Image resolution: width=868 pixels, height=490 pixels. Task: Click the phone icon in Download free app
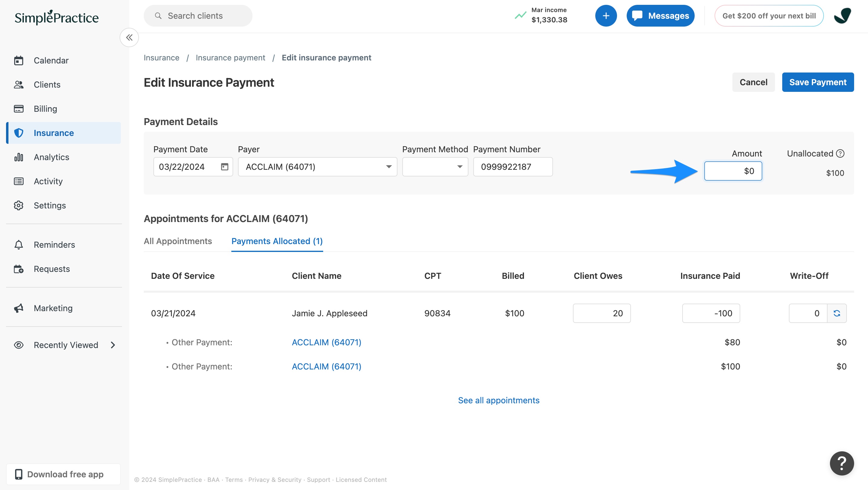pyautogui.click(x=18, y=474)
